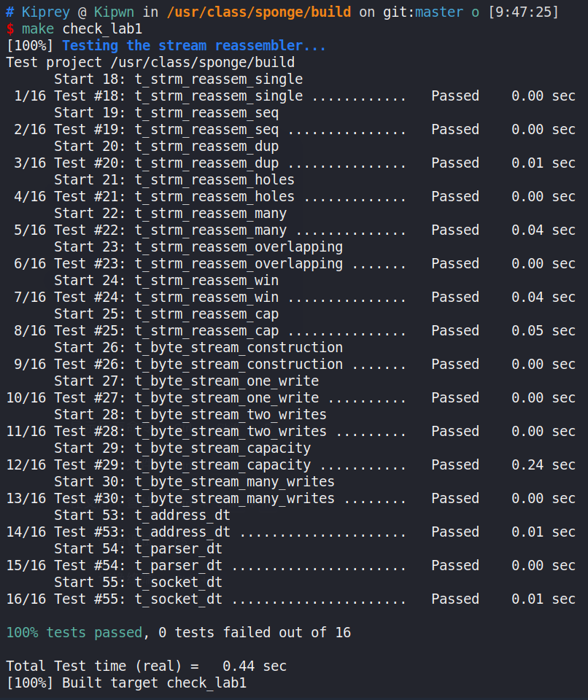Click the green "100% tests passed" summary text
The image size is (588, 700).
(74, 632)
